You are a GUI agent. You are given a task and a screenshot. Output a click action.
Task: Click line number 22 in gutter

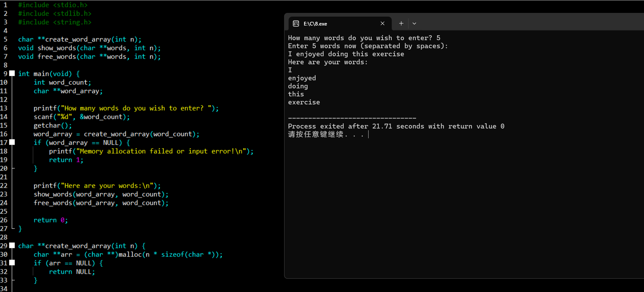coord(4,186)
